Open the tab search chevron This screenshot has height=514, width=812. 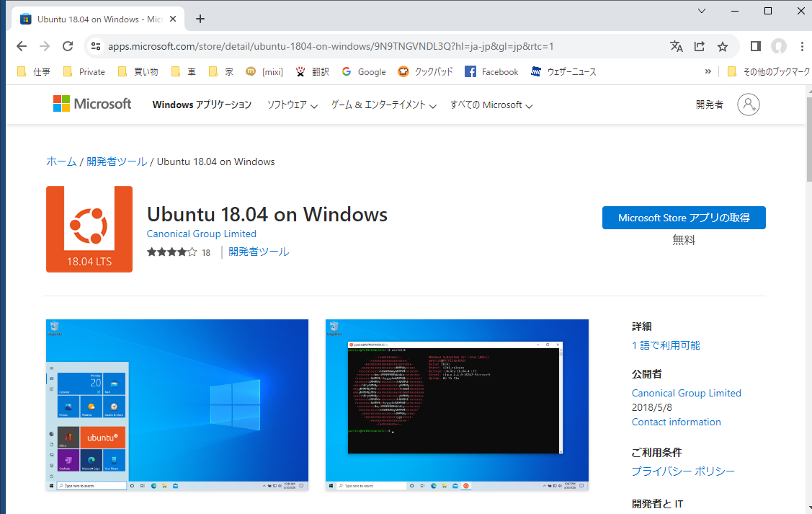(x=702, y=11)
